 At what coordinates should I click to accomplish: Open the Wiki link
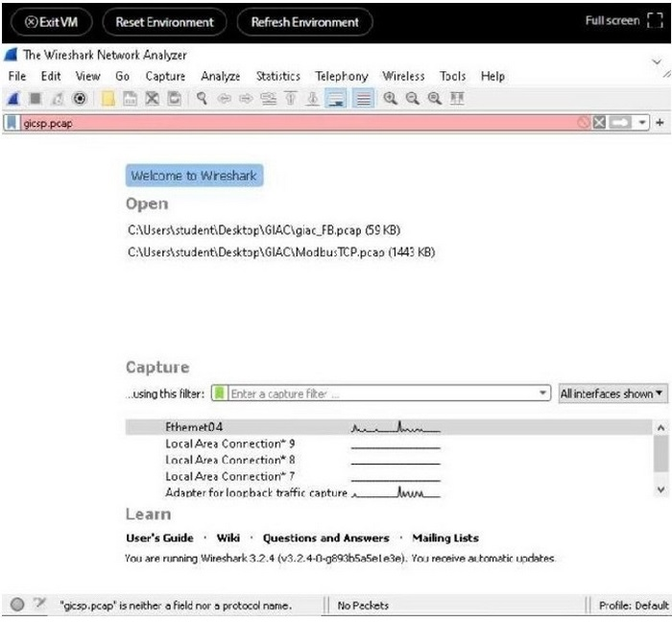coord(228,538)
